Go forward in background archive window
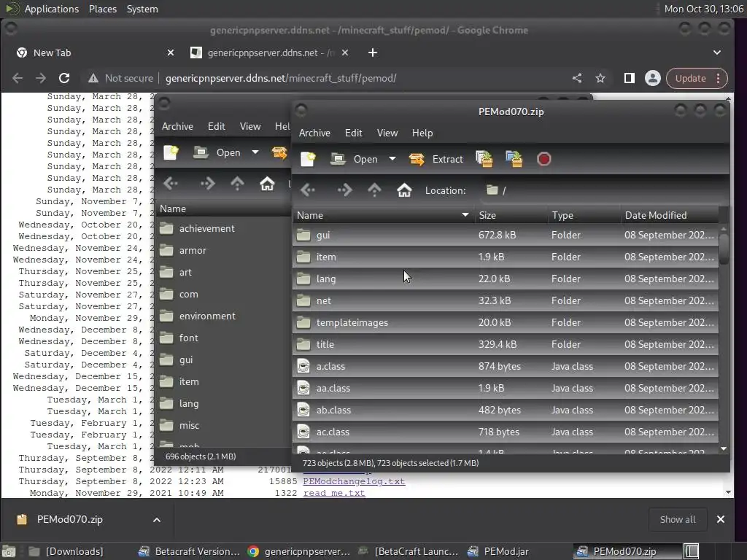Viewport: 747px width, 560px height. tap(207, 184)
